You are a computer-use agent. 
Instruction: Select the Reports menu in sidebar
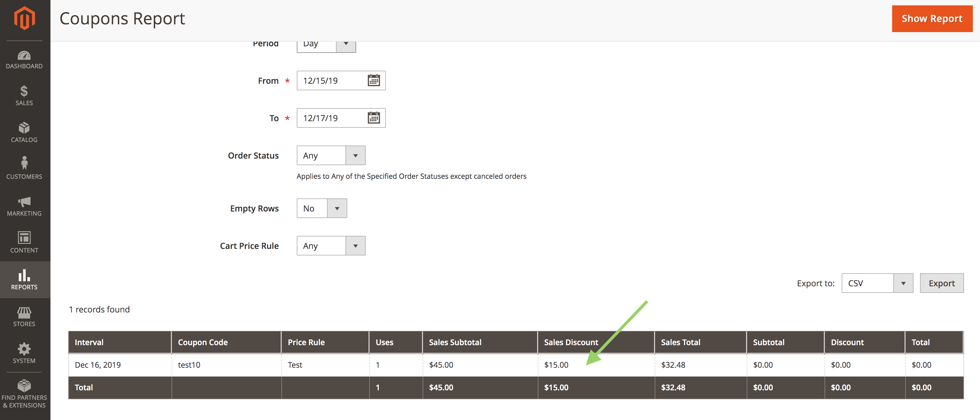pos(24,280)
